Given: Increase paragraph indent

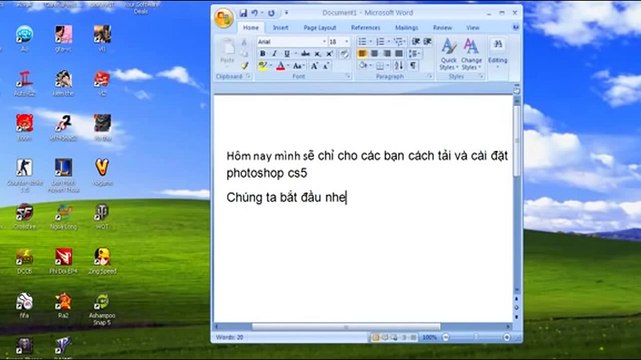Looking at the screenshot, I should [427, 42].
